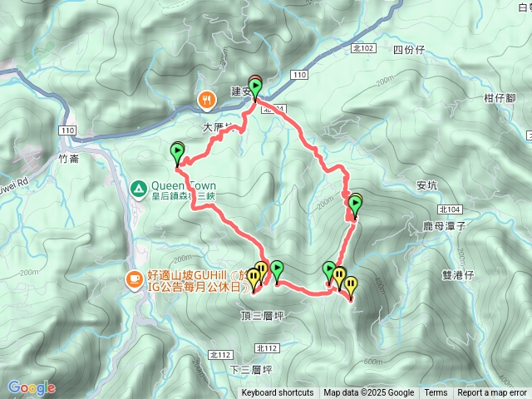Click the Queen Town 皇后鎮森林 label
The width and height of the screenshot is (532, 399).
click(183, 190)
